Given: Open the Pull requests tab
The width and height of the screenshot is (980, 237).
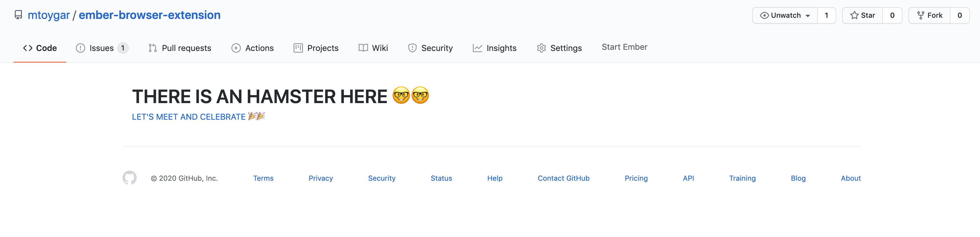Looking at the screenshot, I should 180,48.
